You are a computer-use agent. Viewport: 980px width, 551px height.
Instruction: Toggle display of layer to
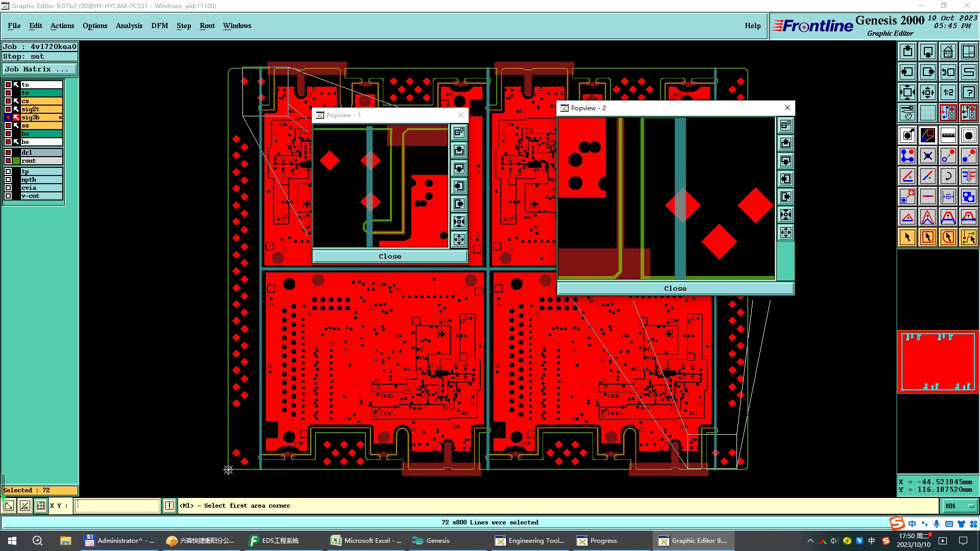pos(8,85)
